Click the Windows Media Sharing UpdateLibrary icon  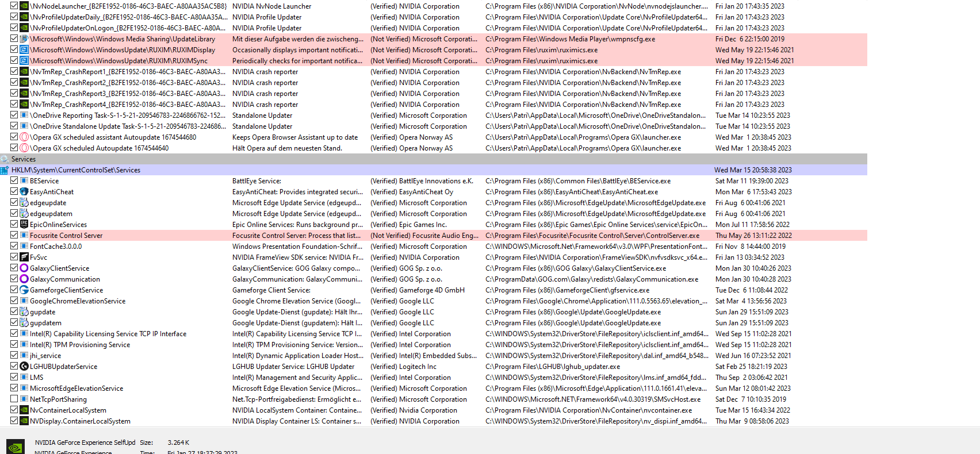[24, 39]
